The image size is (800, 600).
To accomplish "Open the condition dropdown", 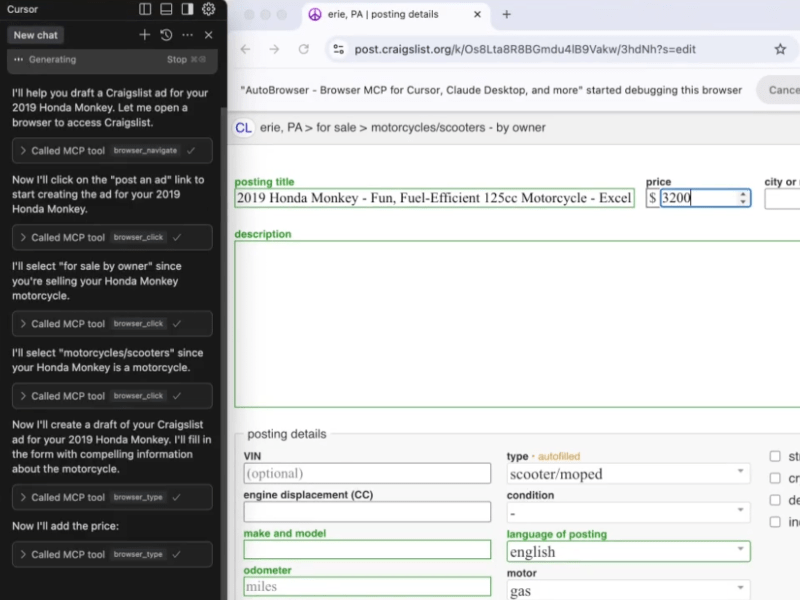I will click(x=628, y=513).
